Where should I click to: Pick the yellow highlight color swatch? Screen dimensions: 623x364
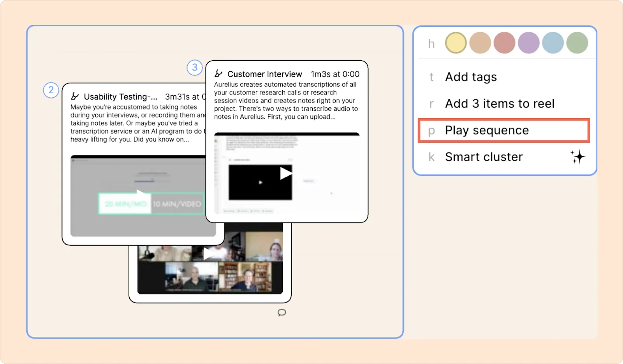point(456,43)
